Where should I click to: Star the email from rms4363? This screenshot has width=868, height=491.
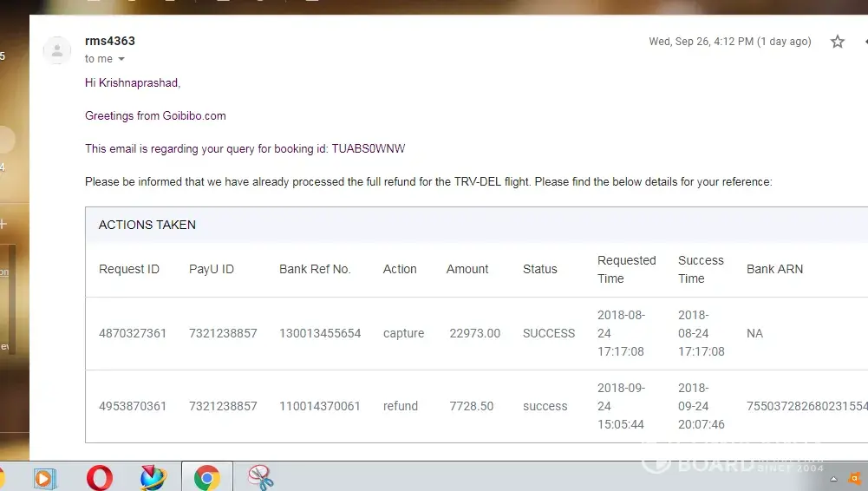click(x=837, y=42)
